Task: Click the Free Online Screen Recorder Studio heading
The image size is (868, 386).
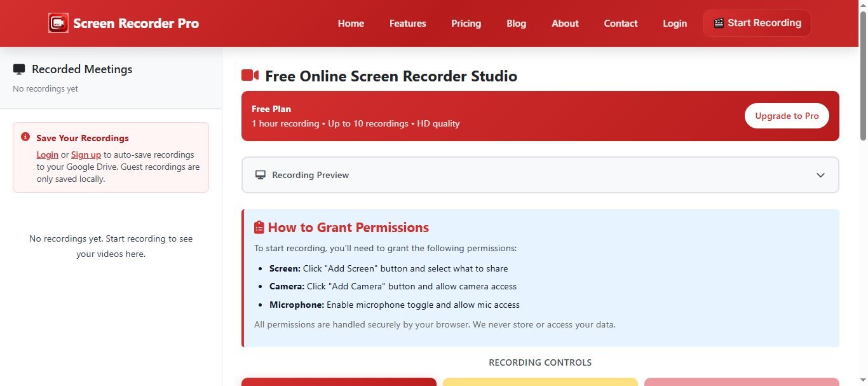Action: click(391, 76)
